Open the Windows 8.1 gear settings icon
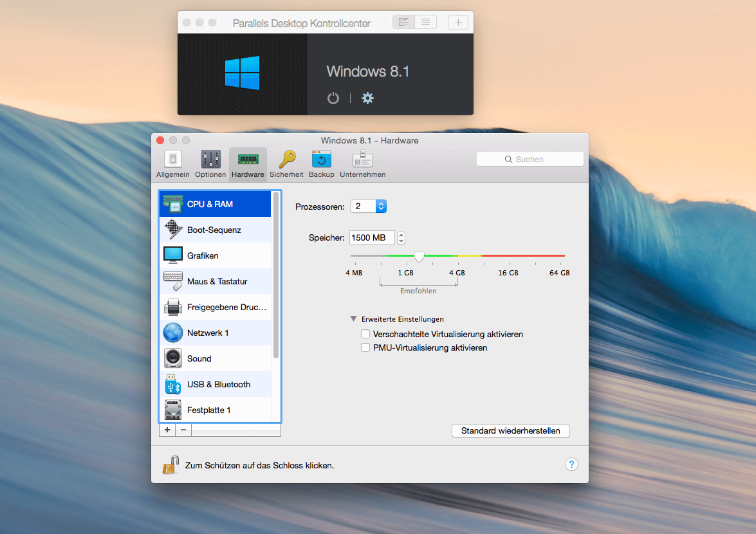 point(367,98)
